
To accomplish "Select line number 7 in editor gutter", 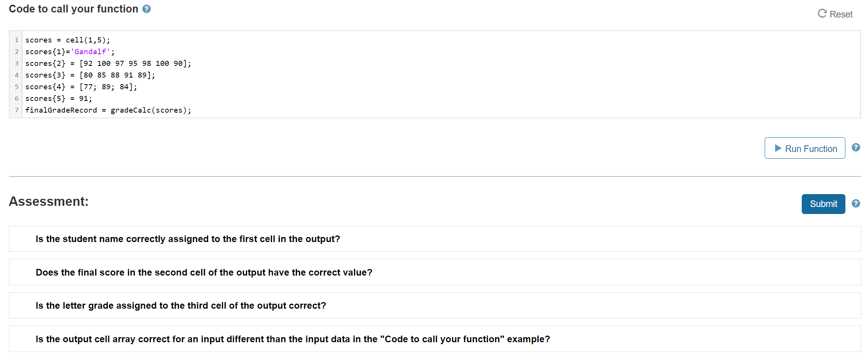I will pyautogui.click(x=16, y=110).
